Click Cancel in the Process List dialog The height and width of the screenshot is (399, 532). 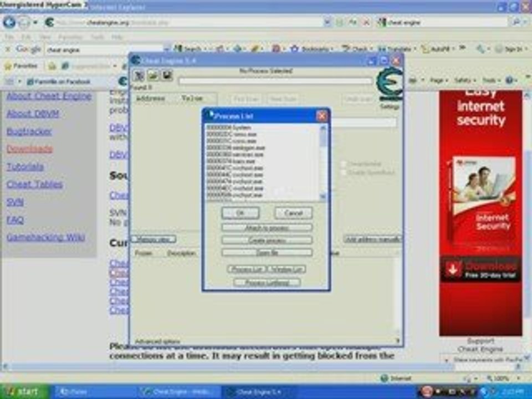pos(293,213)
